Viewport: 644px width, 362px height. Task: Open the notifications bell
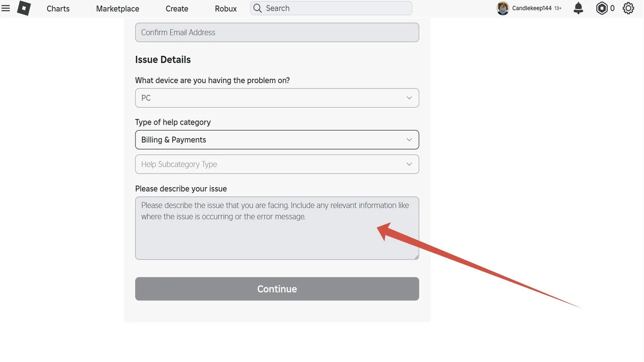pyautogui.click(x=578, y=8)
